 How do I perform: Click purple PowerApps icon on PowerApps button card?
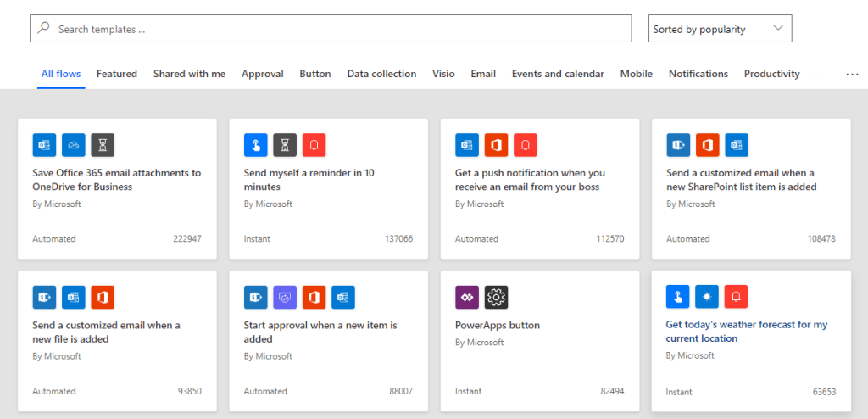pos(467,297)
